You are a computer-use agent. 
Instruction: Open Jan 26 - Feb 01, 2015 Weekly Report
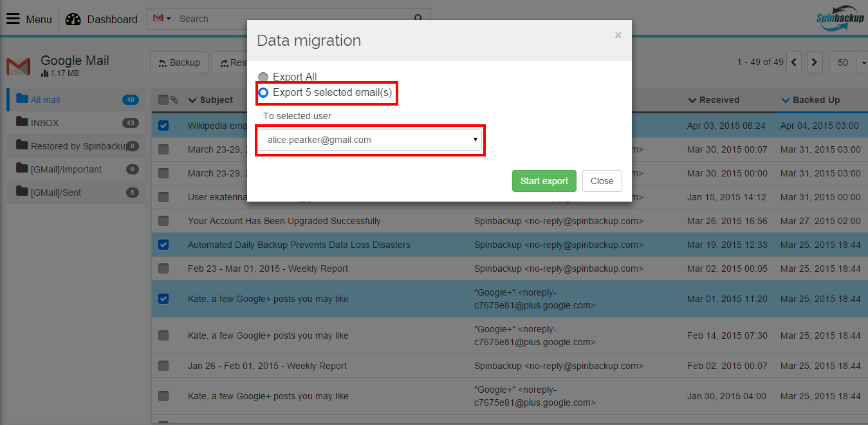(267, 366)
